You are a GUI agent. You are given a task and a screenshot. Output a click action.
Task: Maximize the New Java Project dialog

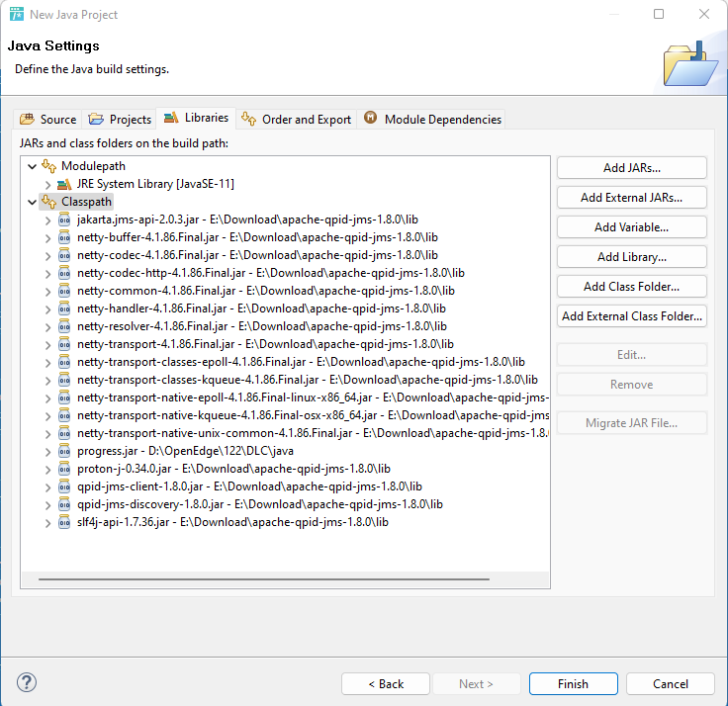point(659,15)
